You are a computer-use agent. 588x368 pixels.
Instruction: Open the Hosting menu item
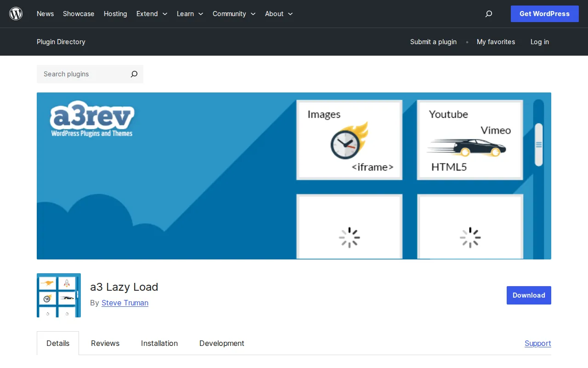pos(115,14)
